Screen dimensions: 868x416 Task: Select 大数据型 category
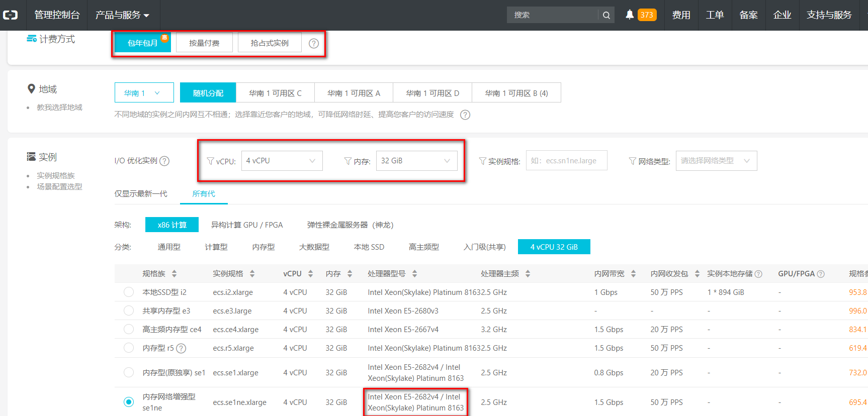point(314,247)
